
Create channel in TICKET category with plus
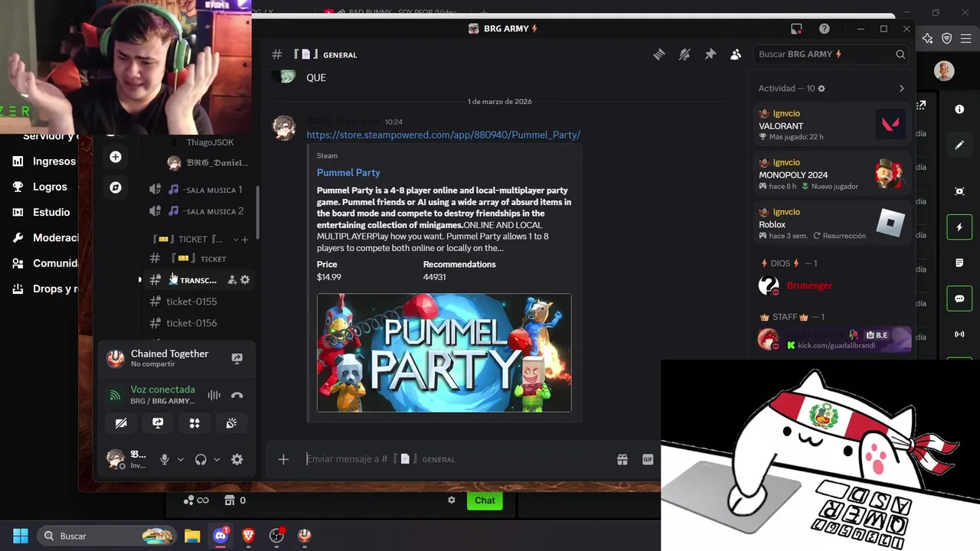tap(245, 240)
